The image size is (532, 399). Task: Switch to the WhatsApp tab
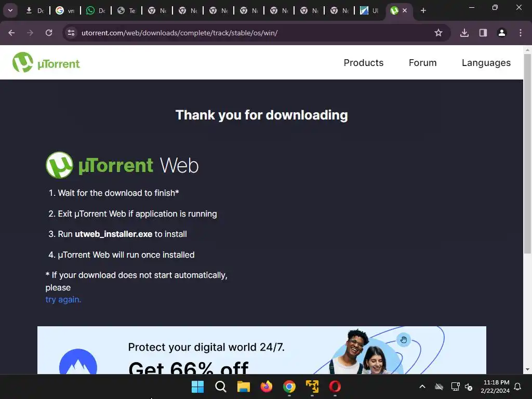(x=96, y=11)
